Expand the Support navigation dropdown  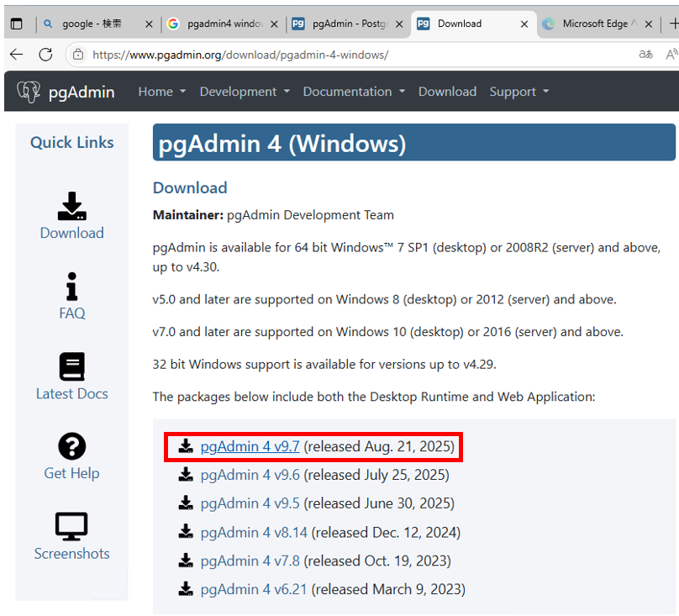click(519, 92)
